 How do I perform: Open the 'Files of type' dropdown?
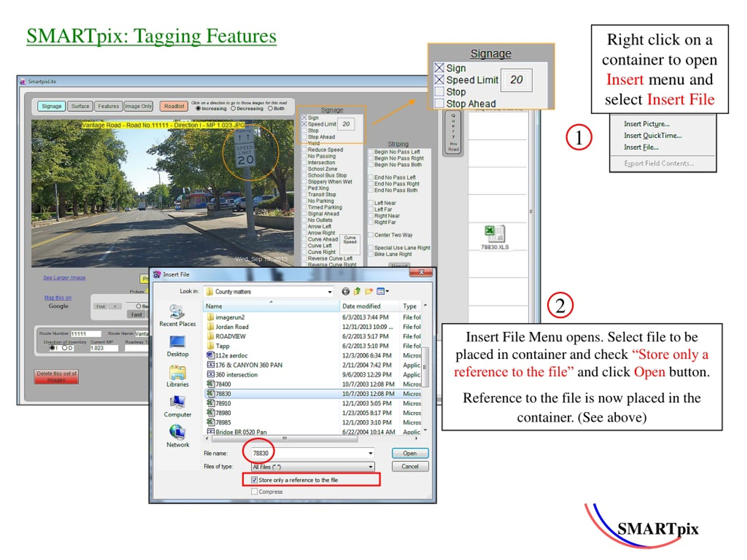coord(371,467)
